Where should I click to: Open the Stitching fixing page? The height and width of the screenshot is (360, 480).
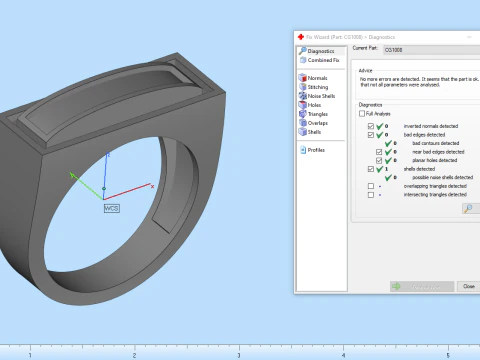point(314,87)
